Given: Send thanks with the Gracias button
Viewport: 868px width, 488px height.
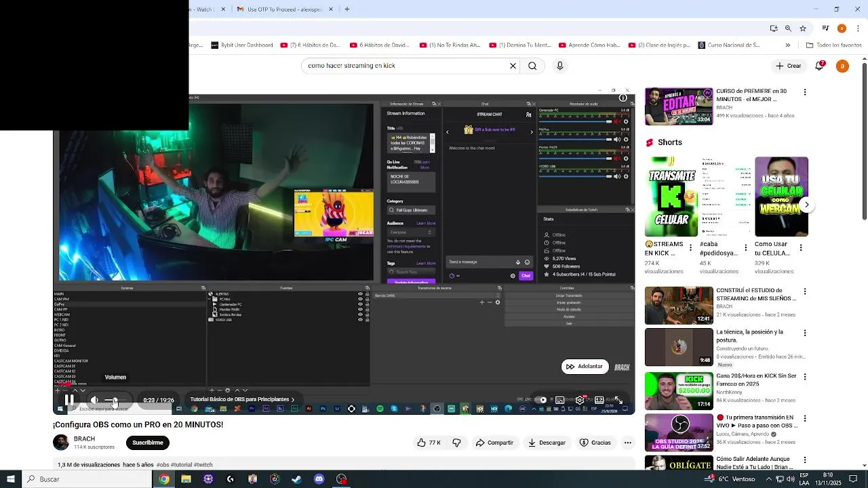Looking at the screenshot, I should pos(595,443).
